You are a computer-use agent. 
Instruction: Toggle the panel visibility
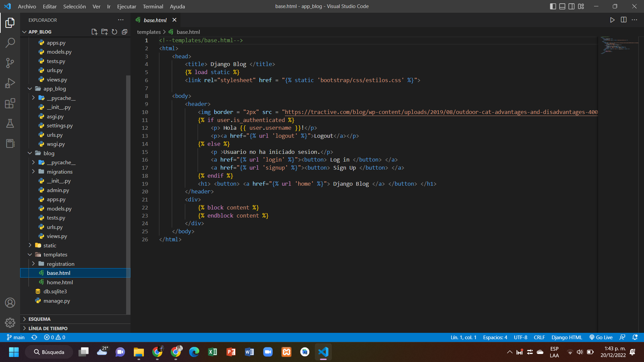coord(562,6)
